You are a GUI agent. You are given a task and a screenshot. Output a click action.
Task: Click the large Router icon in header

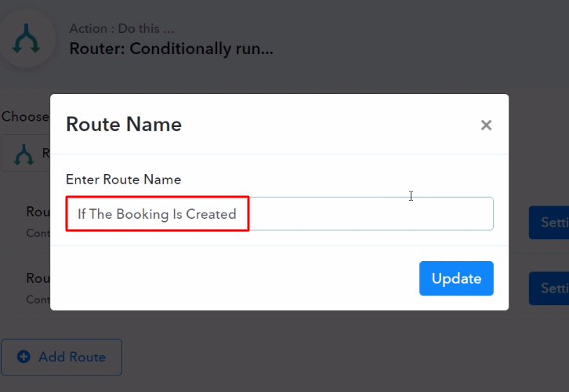point(27,38)
